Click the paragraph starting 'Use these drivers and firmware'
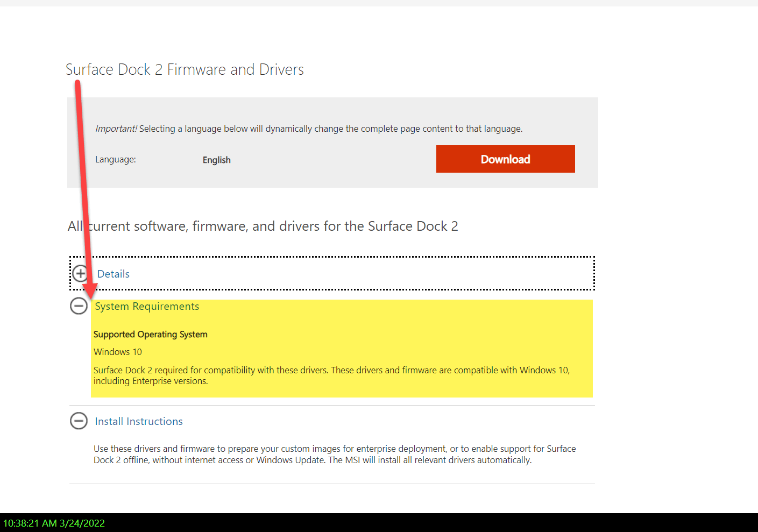 coord(335,454)
